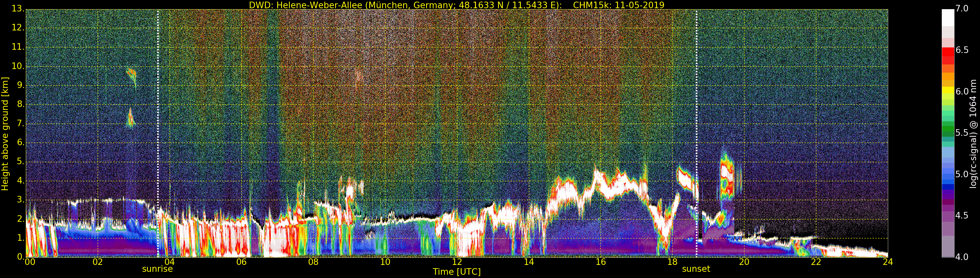
Task: Click the "10" time axis tick label
Action: click(385, 262)
